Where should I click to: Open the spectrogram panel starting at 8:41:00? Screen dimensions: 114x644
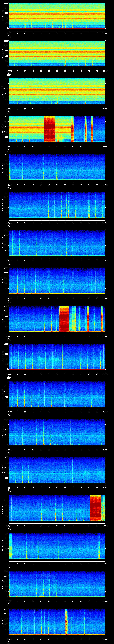(57, 167)
